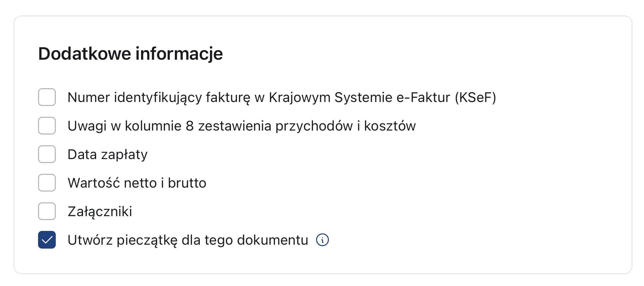
Task: Check "Uwagi w kolumnie 8 zestawienia przychodów i kosztów"
Action: click(x=47, y=126)
